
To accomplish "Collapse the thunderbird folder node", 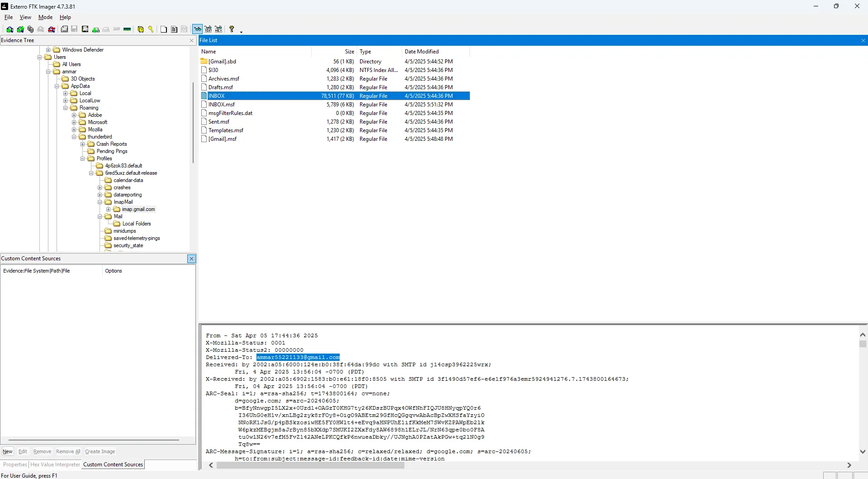I will 74,137.
